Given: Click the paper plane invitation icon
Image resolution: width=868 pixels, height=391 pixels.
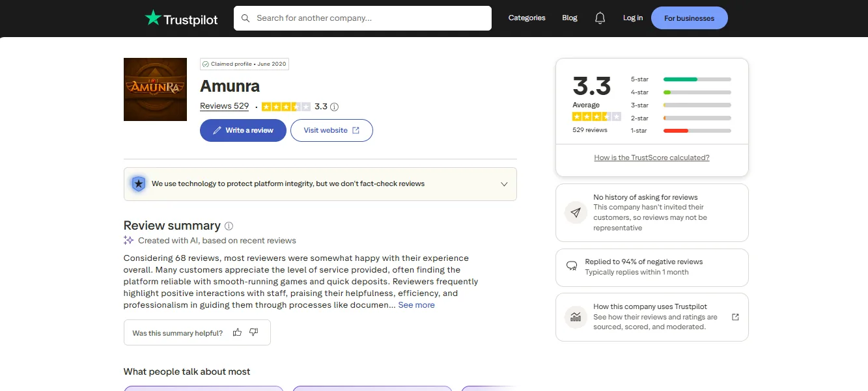Looking at the screenshot, I should [x=576, y=212].
